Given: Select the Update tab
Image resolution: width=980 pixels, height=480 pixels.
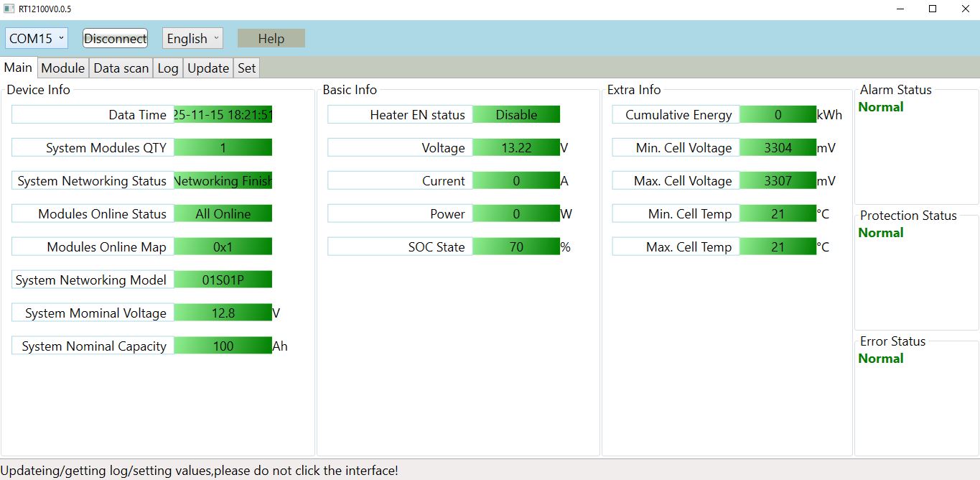Looking at the screenshot, I should click(208, 68).
